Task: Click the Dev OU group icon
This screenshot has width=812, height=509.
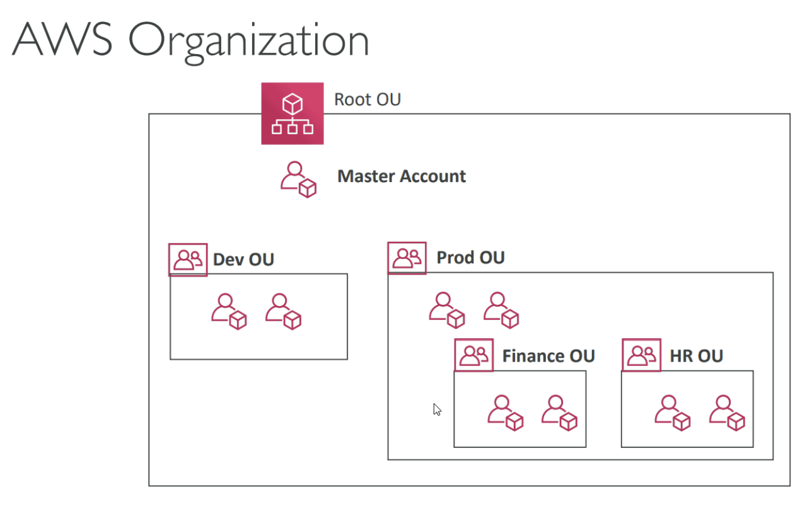Action: pos(188,260)
